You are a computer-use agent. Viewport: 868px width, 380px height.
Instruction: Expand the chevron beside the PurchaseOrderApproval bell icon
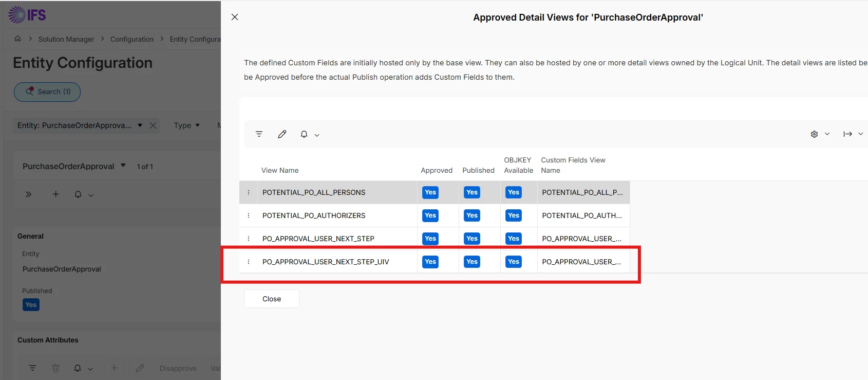point(91,195)
